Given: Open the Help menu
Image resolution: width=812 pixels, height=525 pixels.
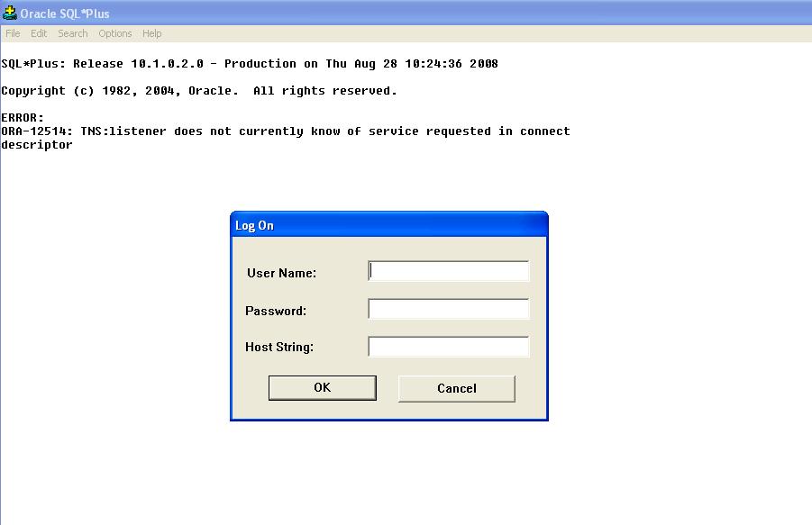Looking at the screenshot, I should [152, 33].
